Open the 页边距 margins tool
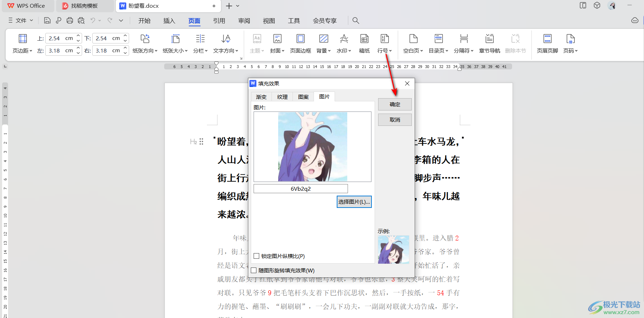The height and width of the screenshot is (318, 644). (x=22, y=43)
